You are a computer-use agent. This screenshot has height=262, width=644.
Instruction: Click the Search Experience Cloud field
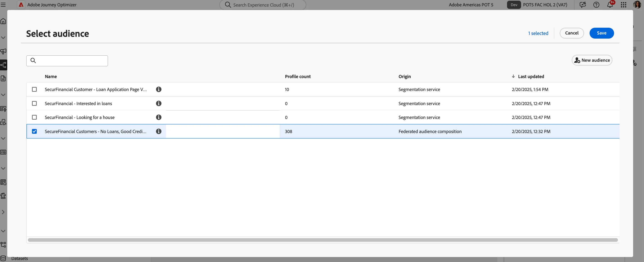point(263,5)
